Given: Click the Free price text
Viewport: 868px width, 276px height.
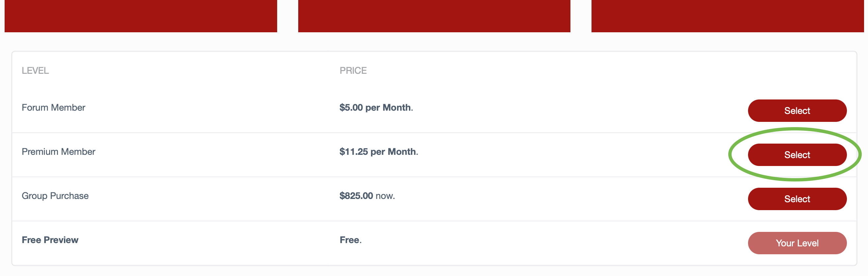Looking at the screenshot, I should pos(350,240).
